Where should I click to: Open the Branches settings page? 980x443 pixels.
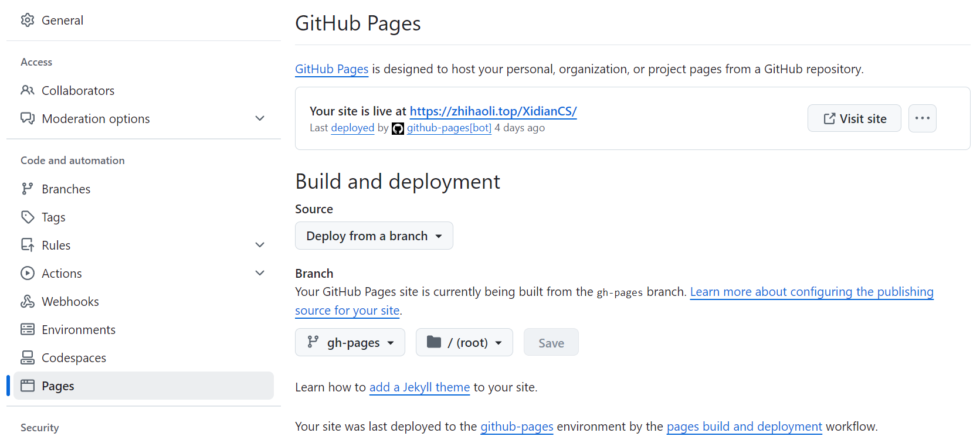pyautogui.click(x=144, y=189)
